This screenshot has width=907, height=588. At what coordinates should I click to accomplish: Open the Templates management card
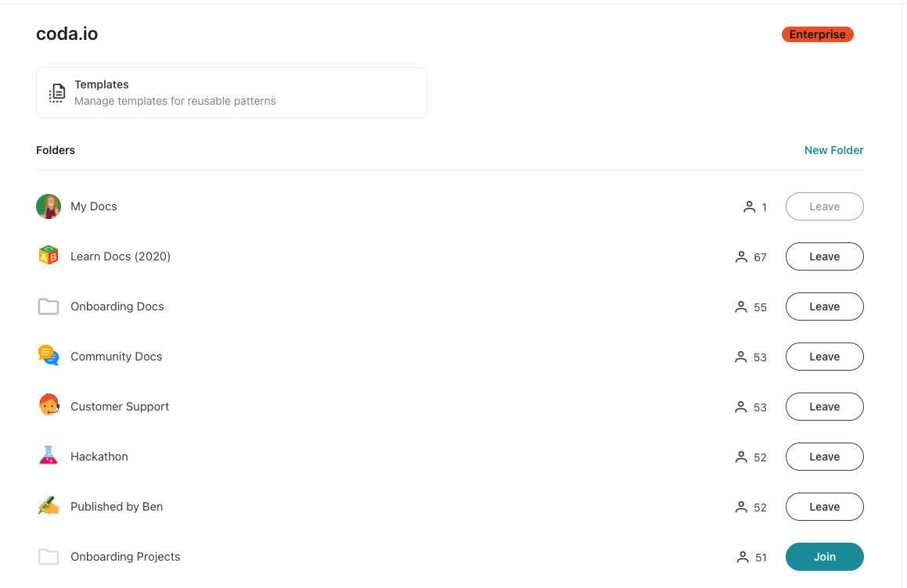[231, 92]
